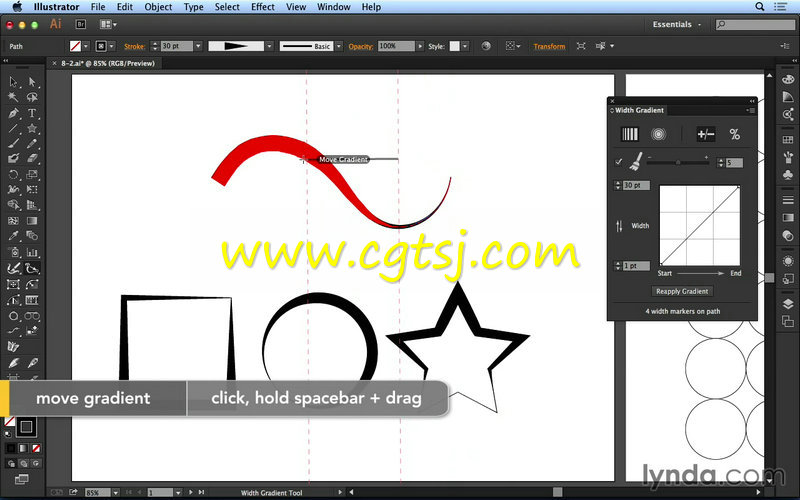Image resolution: width=800 pixels, height=500 pixels.
Task: Set fill to Gradient in toolbox bottom
Action: [x=23, y=448]
